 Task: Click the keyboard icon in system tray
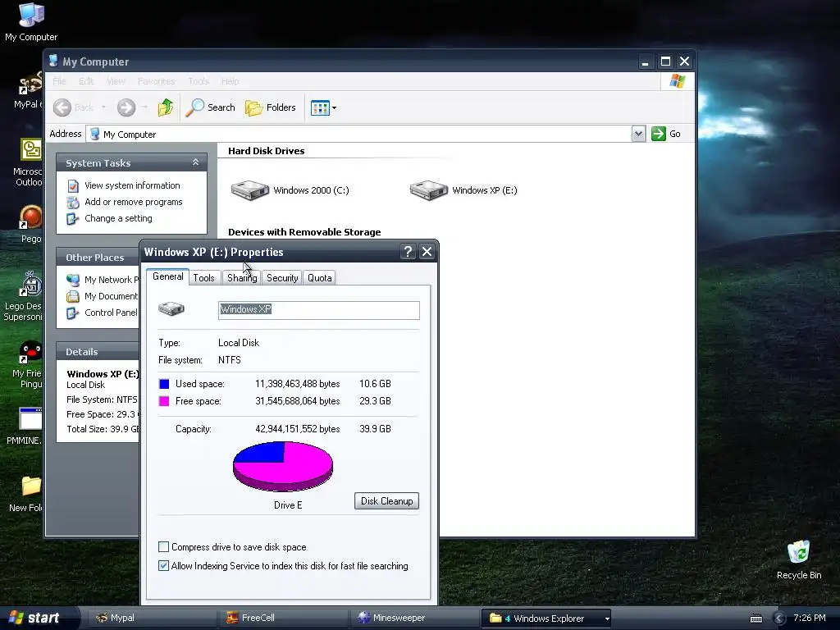pyautogui.click(x=756, y=619)
